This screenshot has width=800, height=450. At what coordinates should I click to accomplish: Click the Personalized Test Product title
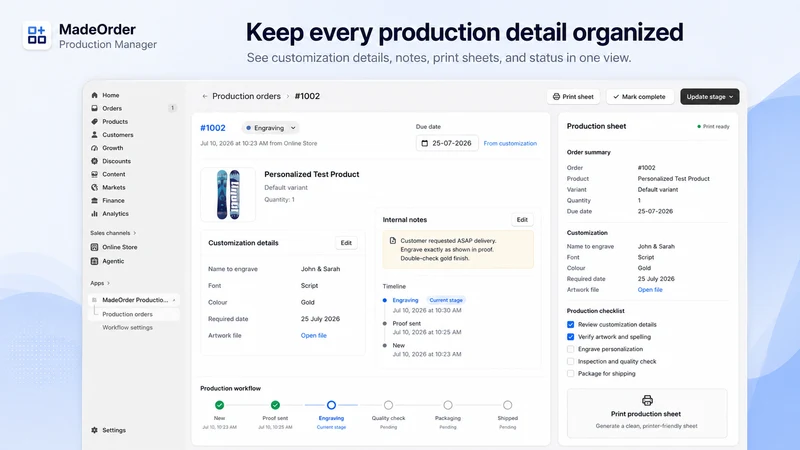coord(312,174)
